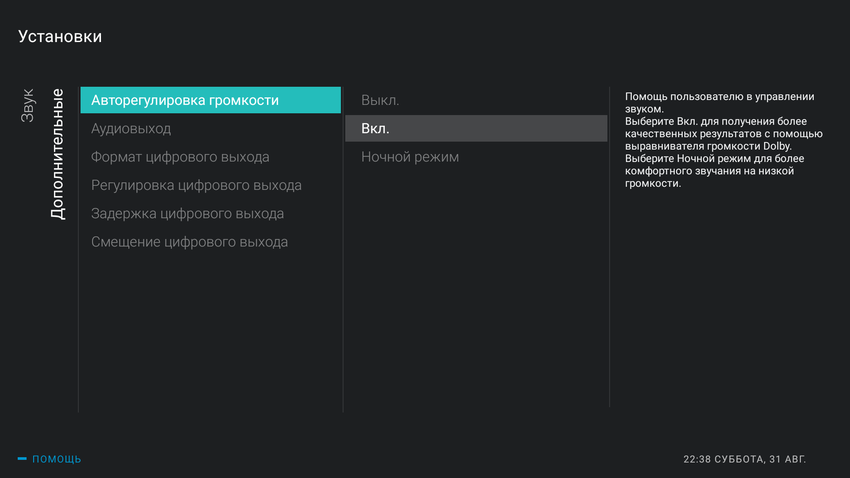Choose Регулировка цифрового выхода entry
850x478 pixels.
pos(196,185)
